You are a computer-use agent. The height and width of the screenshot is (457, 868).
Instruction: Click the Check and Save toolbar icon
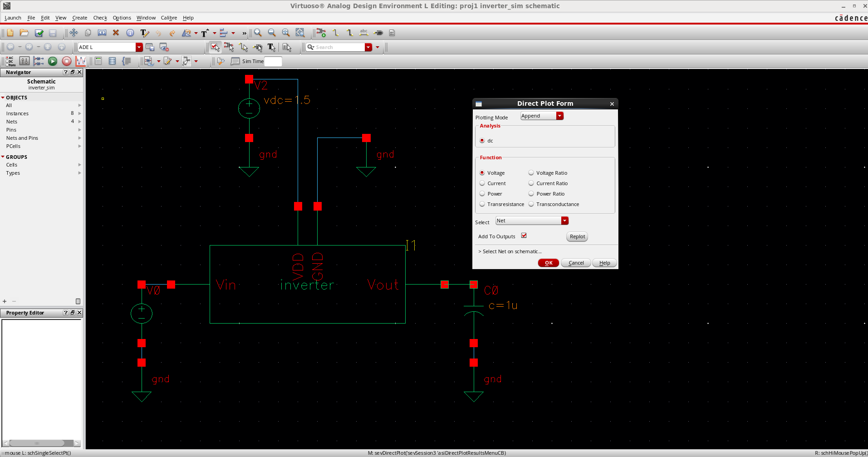39,33
